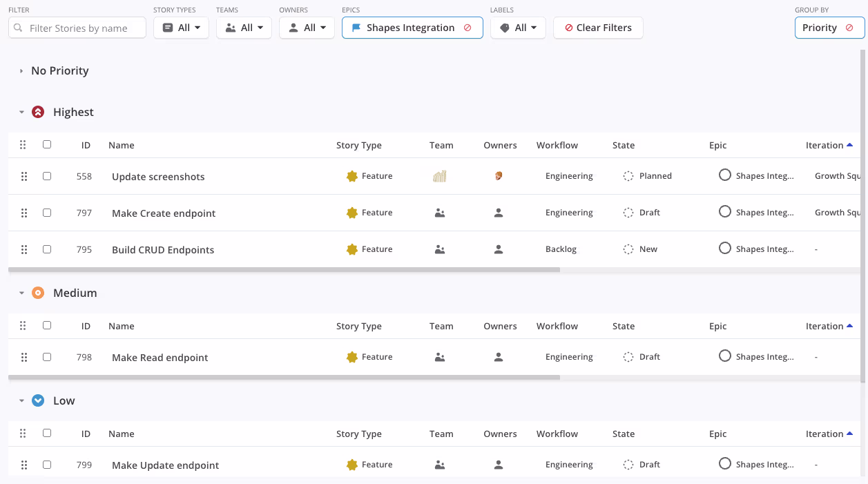The height and width of the screenshot is (484, 868).
Task: Sort Medium group by ID column
Action: click(86, 326)
